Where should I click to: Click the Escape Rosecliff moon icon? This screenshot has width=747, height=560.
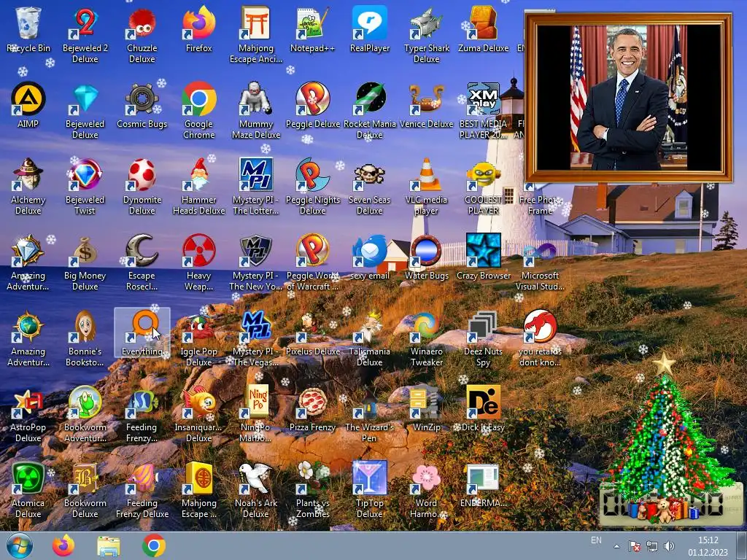(x=142, y=250)
